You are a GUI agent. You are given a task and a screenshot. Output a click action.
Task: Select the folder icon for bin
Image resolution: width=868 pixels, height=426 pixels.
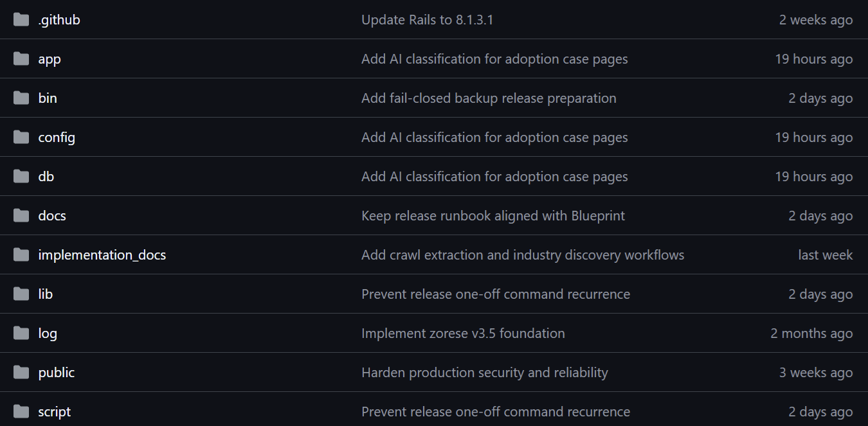(x=21, y=98)
